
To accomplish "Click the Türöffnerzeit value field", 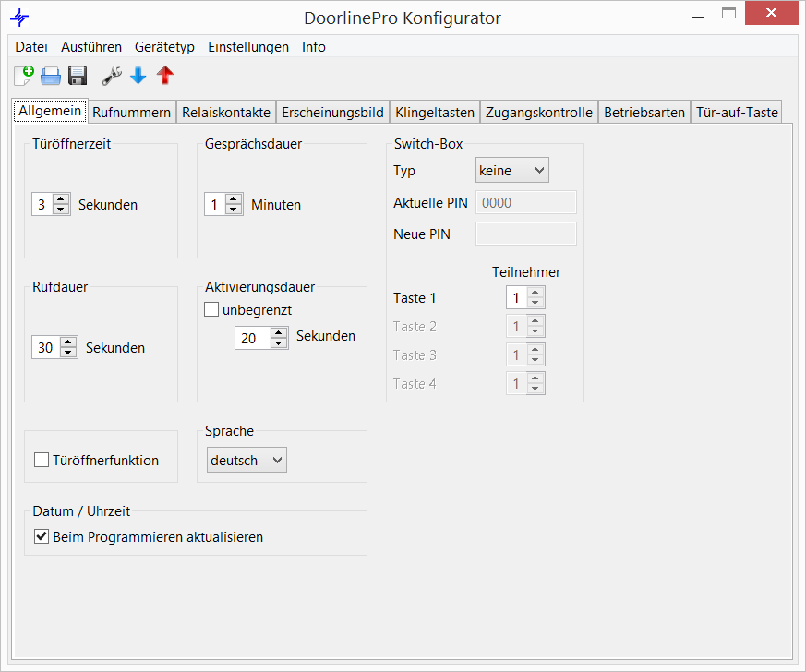I will point(42,205).
